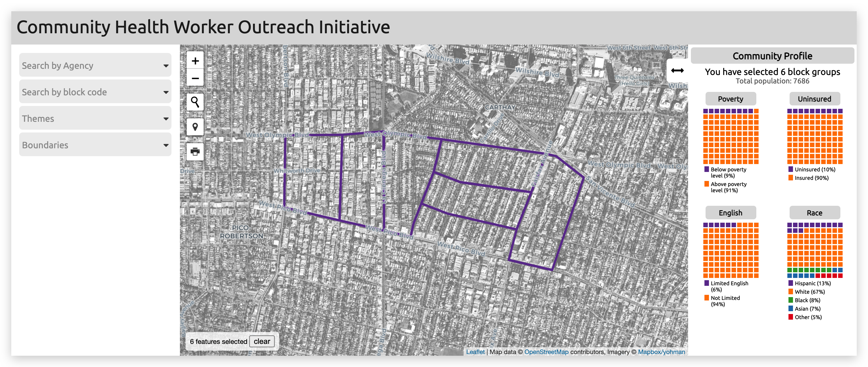The height and width of the screenshot is (367, 868).
Task: Open the map search magnifier tool
Action: [x=195, y=102]
